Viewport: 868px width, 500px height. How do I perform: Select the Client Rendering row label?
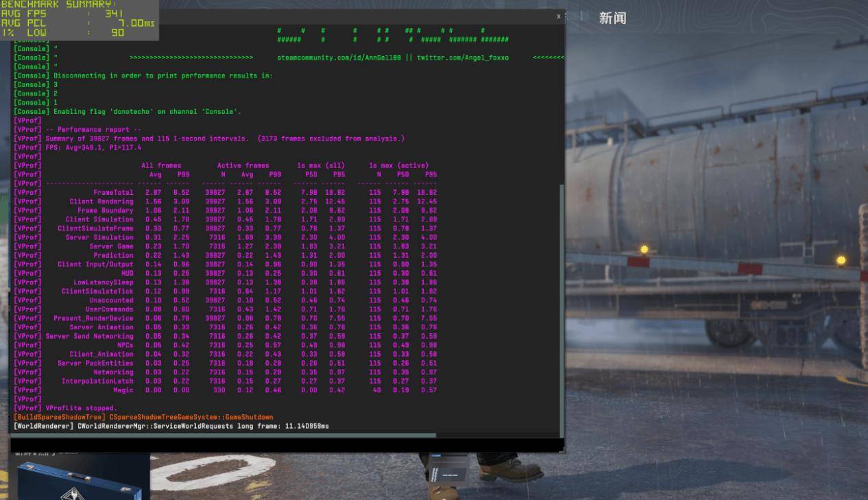(x=101, y=202)
